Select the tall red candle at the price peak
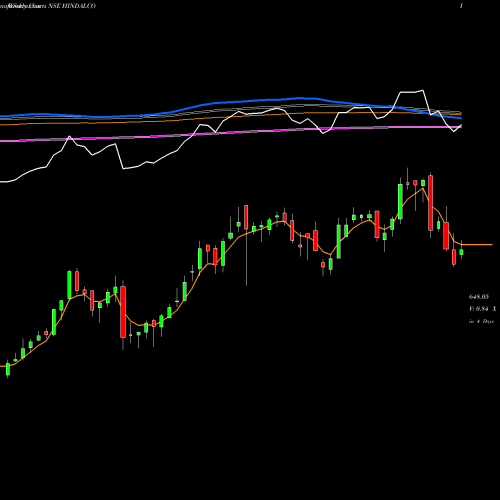Screen dimensions: 500x500 [431, 203]
